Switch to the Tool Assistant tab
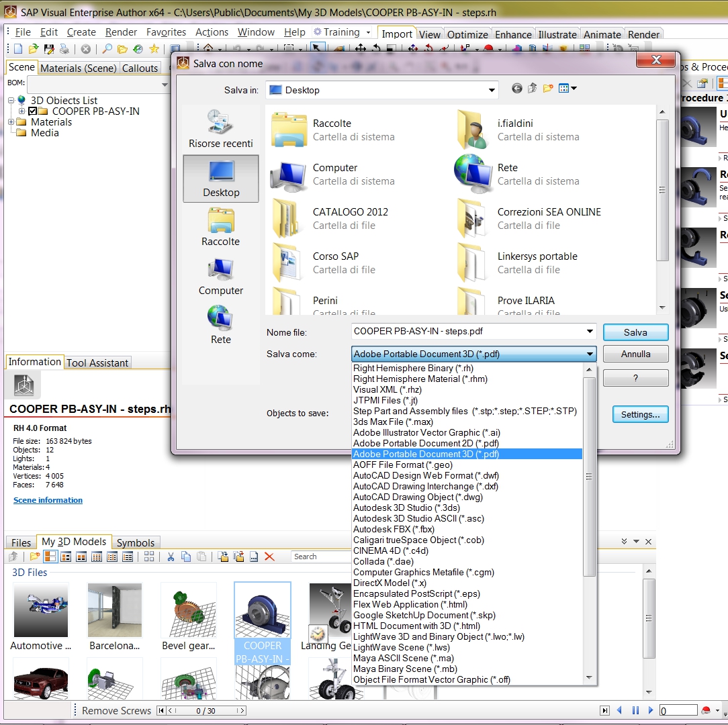The height and width of the screenshot is (725, 728). coord(97,363)
